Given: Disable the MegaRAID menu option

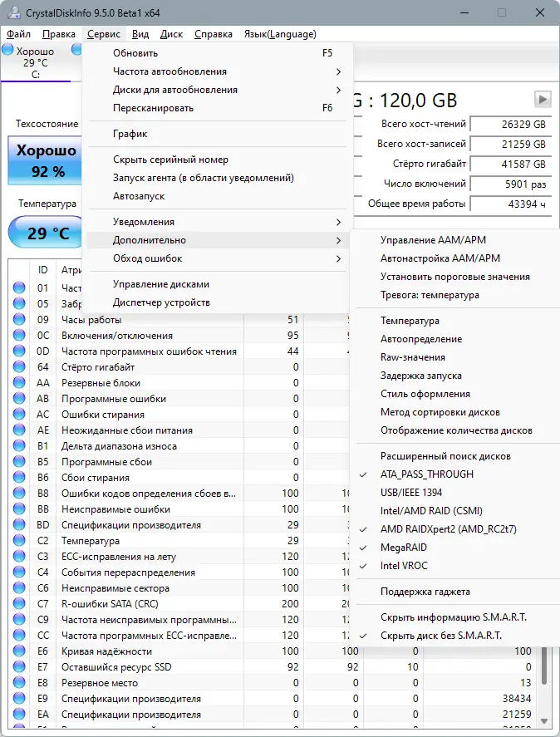Looking at the screenshot, I should (405, 548).
